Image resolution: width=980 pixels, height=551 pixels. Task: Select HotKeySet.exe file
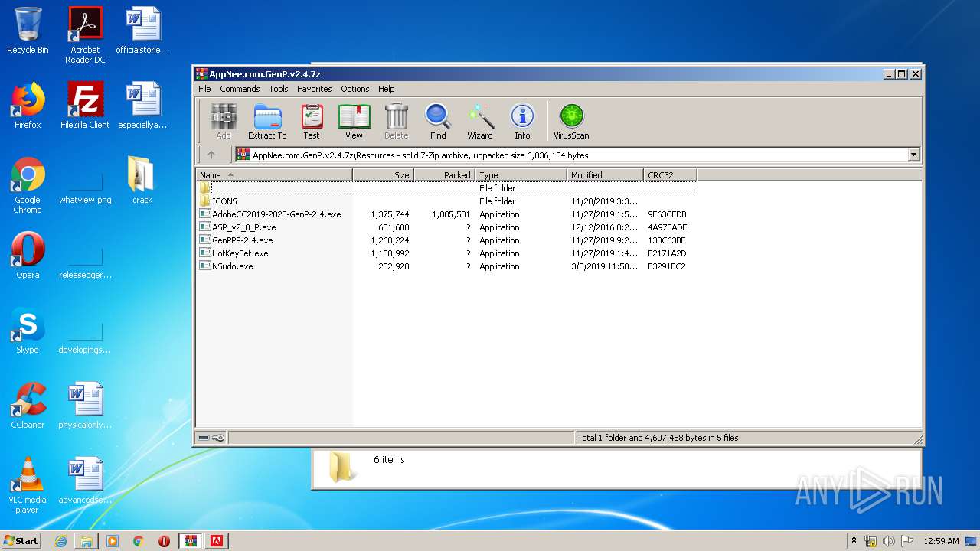(446, 253)
